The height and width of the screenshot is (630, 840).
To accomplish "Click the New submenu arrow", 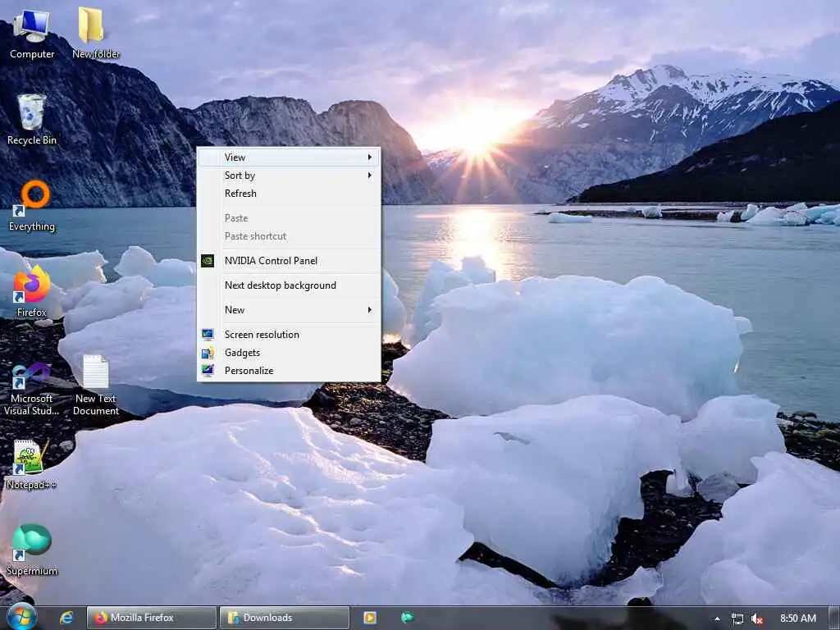I will click(x=370, y=310).
